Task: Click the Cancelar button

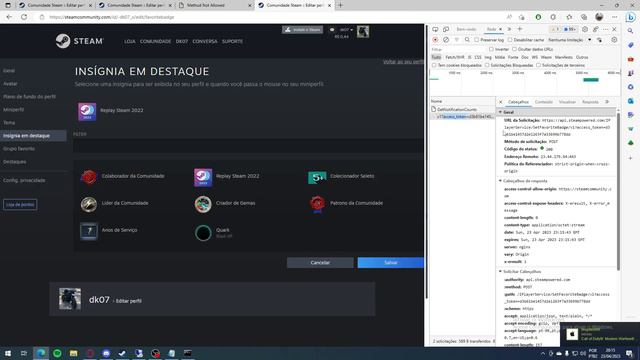Action: [320, 262]
